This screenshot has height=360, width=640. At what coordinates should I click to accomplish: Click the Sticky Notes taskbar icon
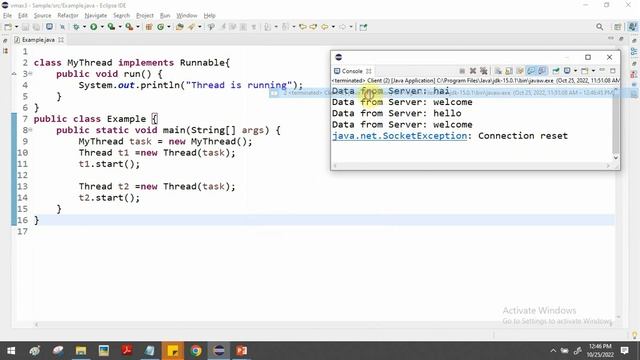tap(173, 351)
